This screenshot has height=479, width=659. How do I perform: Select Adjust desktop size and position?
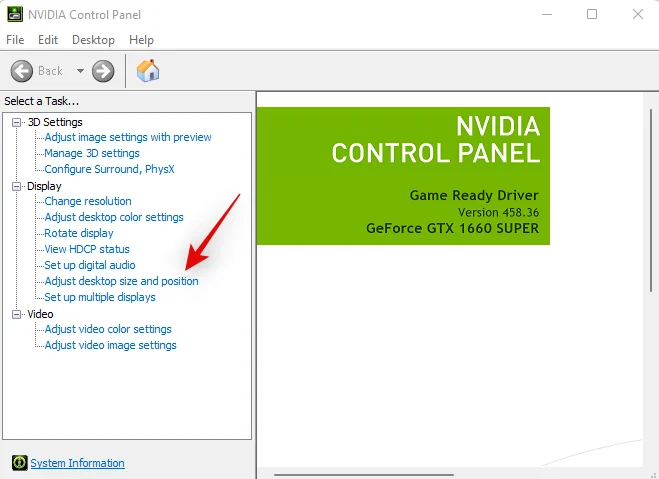pos(121,281)
